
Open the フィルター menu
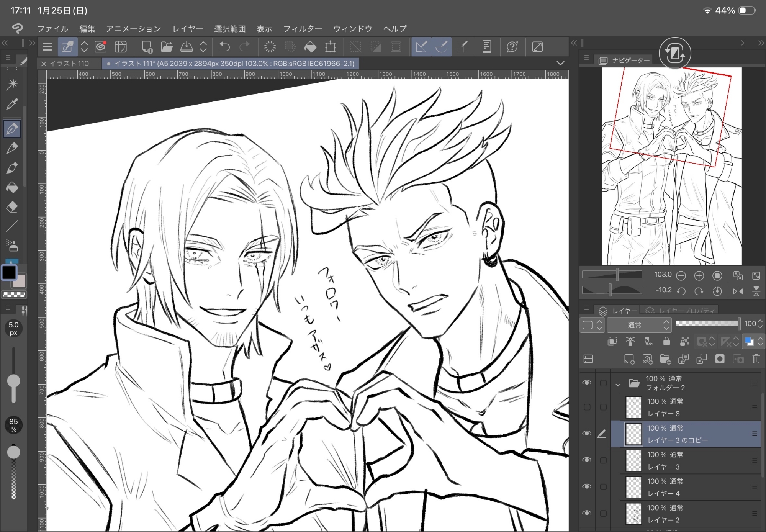[x=303, y=29]
